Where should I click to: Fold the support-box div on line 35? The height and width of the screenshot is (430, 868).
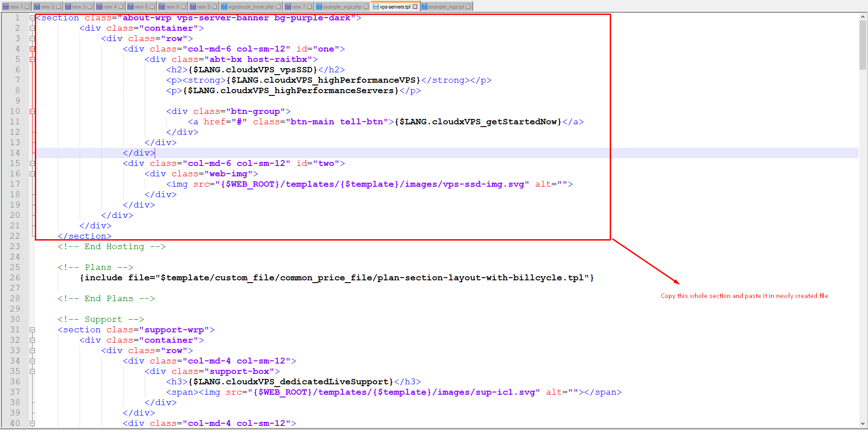(x=32, y=371)
